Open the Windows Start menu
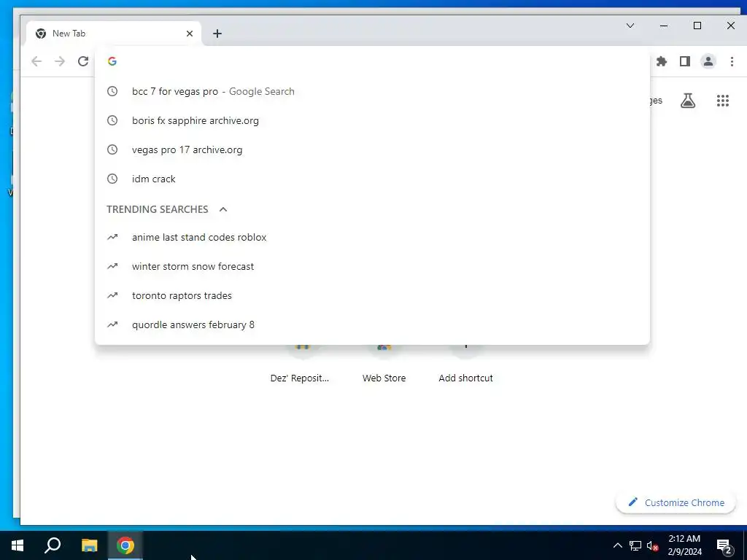 tap(18, 545)
